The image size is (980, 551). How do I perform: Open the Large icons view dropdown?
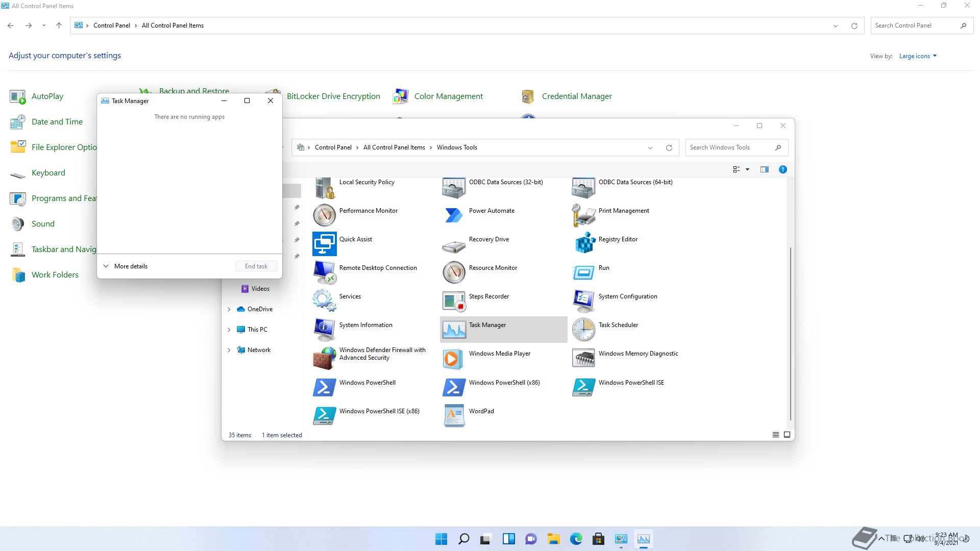[x=918, y=56]
